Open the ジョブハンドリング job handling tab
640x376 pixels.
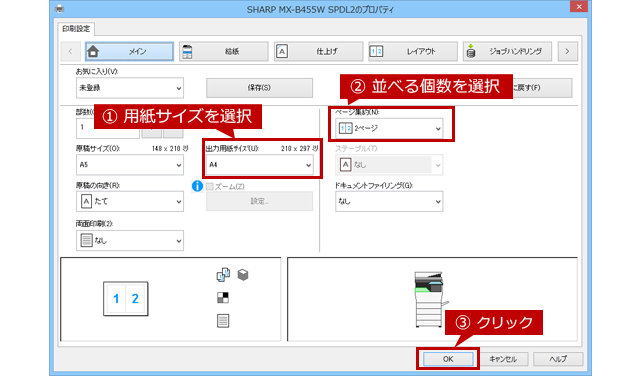[507, 51]
